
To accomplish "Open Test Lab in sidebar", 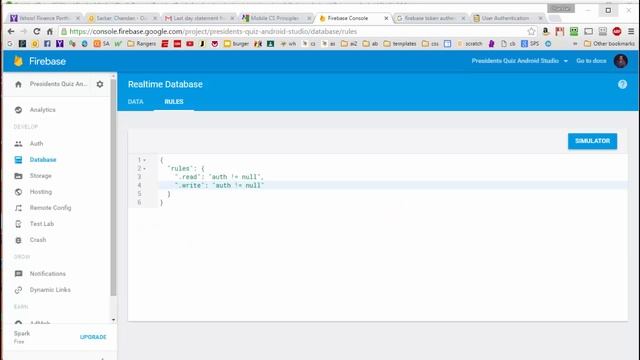I will click(x=42, y=224).
